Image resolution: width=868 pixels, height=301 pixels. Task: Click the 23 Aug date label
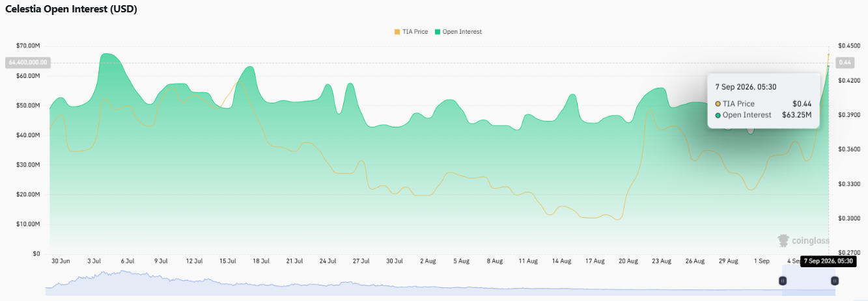tap(661, 261)
